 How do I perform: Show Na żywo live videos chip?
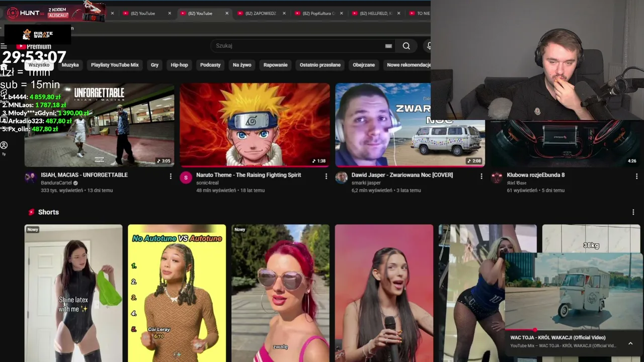click(242, 65)
